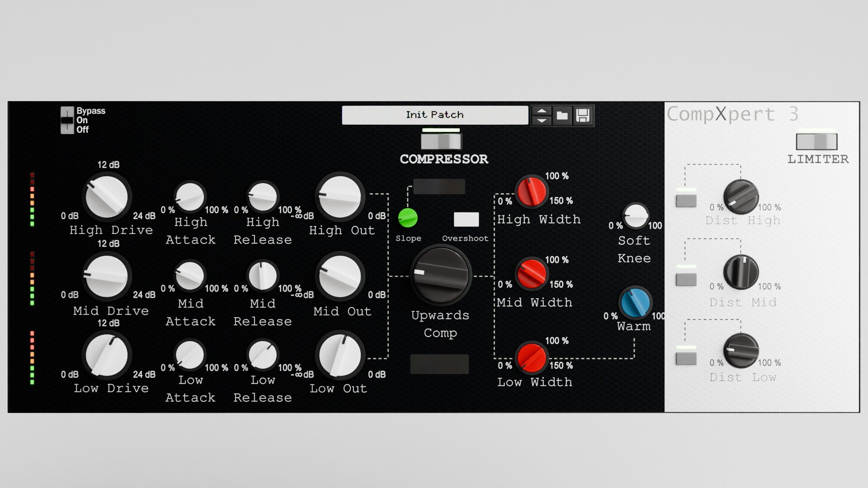Click the Soft Knee knob

point(635,216)
